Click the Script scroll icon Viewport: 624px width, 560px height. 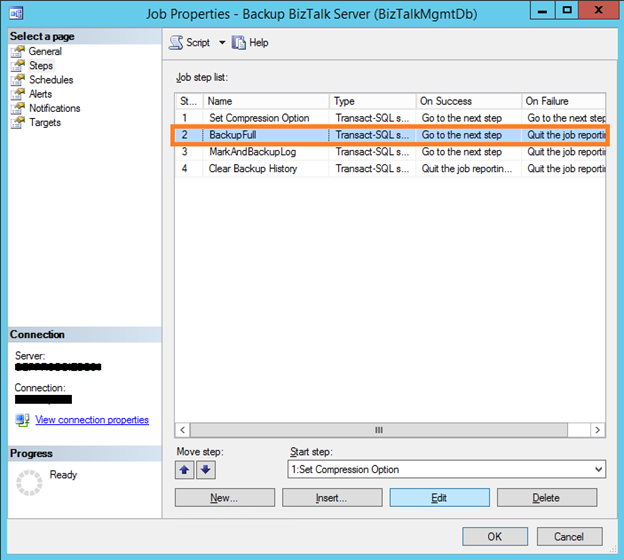[x=176, y=43]
